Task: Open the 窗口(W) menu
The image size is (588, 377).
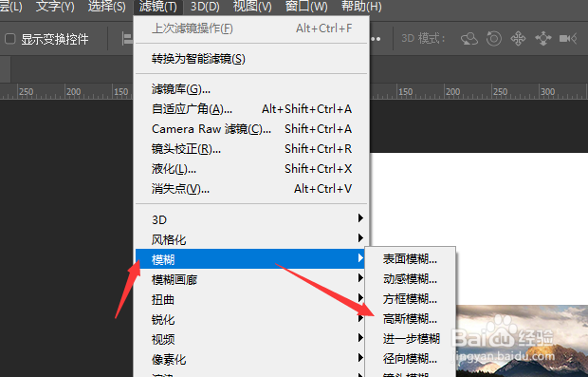Action: (x=306, y=7)
